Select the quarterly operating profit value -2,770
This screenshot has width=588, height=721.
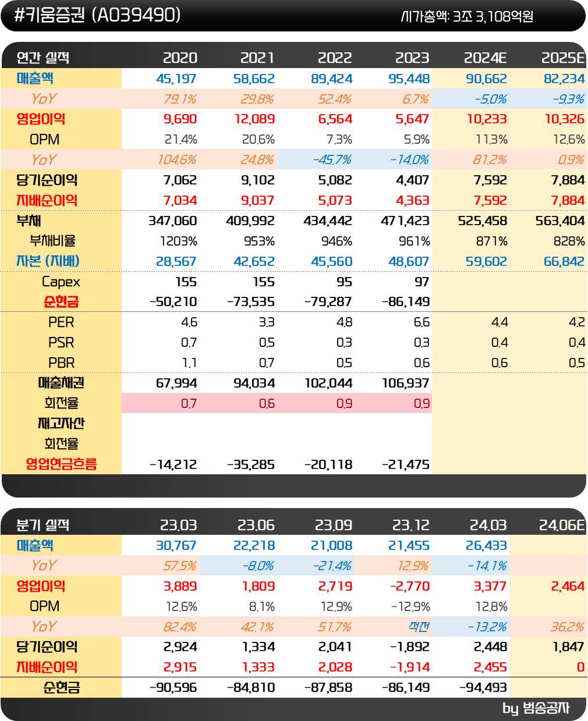409,586
